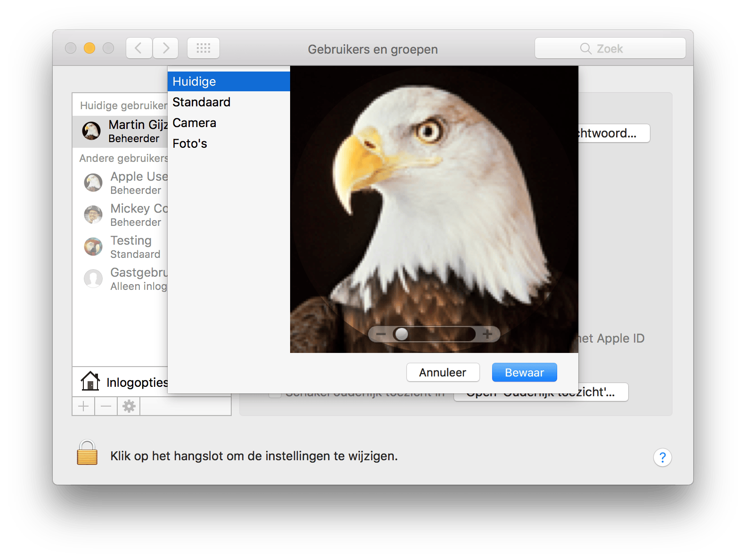The height and width of the screenshot is (560, 746).
Task: Open help with the question mark button
Action: [x=662, y=457]
